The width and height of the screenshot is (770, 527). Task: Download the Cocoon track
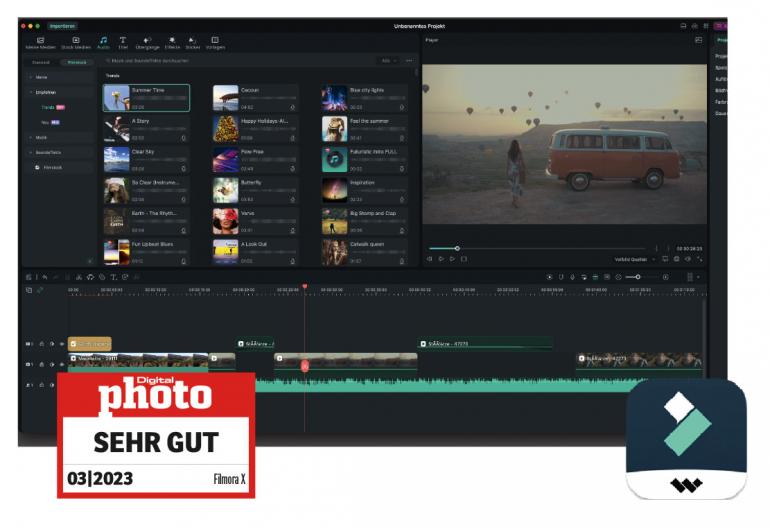[293, 107]
